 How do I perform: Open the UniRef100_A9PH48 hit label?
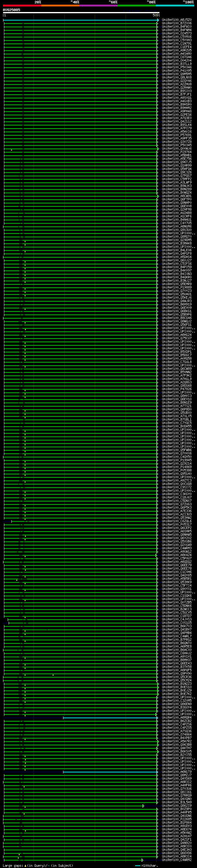[x=177, y=111]
